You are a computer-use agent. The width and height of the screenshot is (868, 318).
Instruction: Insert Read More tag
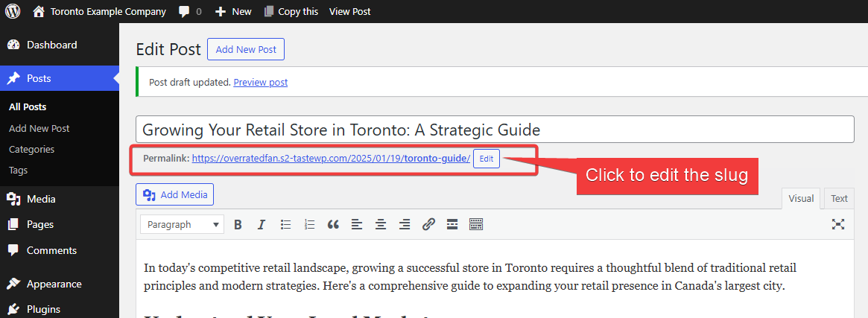tap(452, 224)
